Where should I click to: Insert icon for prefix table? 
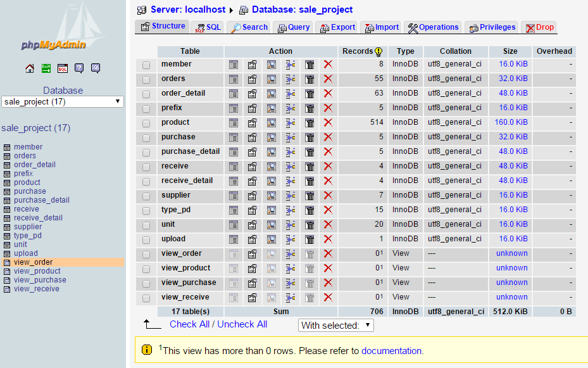coord(291,109)
